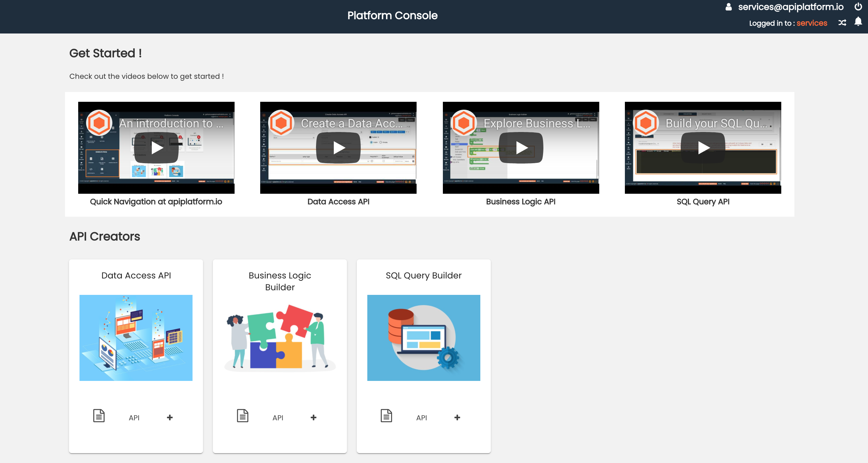
Task: Open the notifications bell icon
Action: (857, 23)
